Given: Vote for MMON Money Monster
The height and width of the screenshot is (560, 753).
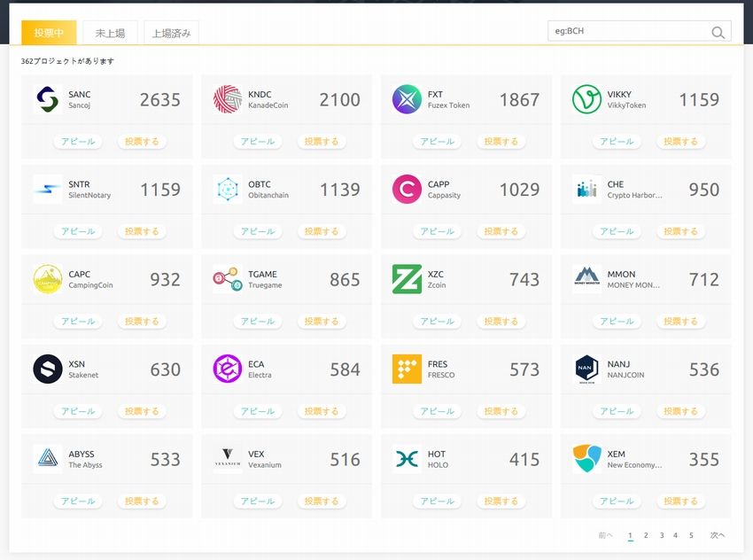Looking at the screenshot, I should tap(680, 321).
